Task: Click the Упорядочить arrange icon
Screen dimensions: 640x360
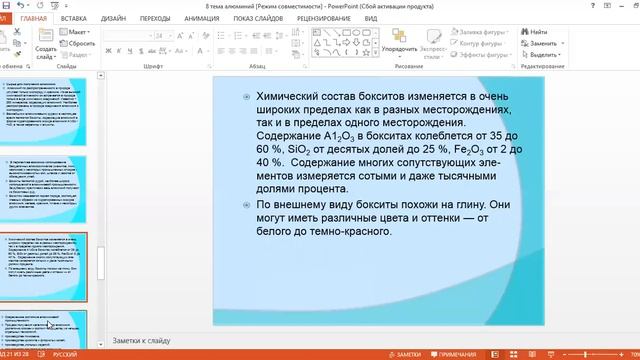Action: coord(399,36)
